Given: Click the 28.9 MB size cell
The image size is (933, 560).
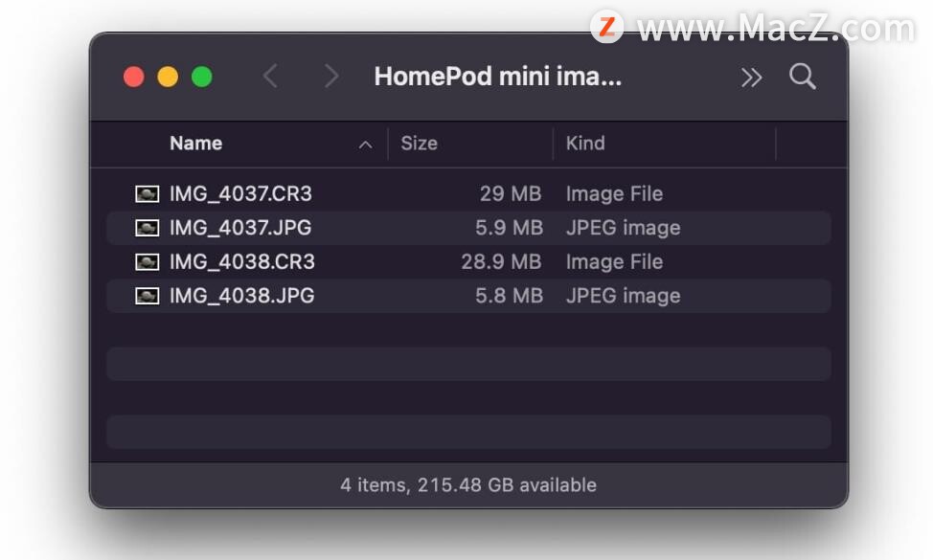Looking at the screenshot, I should (501, 261).
